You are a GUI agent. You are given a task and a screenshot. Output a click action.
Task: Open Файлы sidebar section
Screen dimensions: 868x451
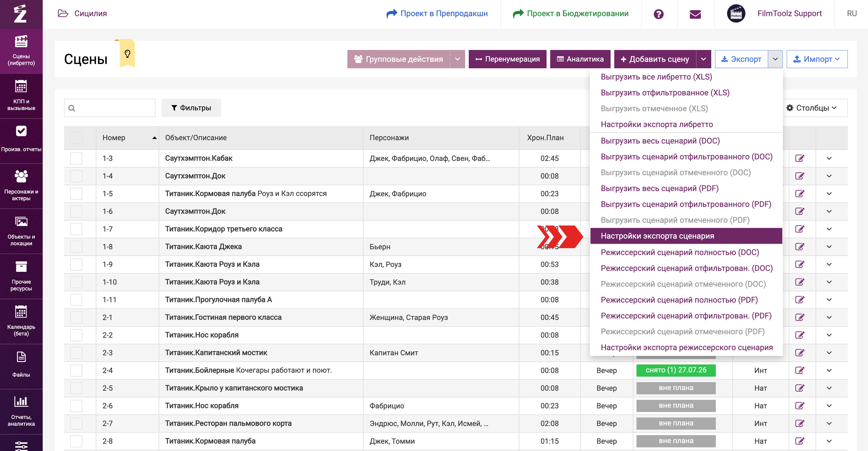(x=21, y=367)
